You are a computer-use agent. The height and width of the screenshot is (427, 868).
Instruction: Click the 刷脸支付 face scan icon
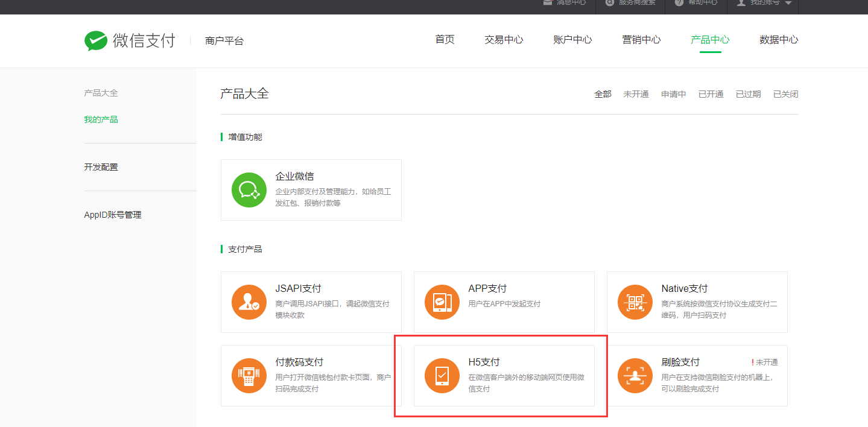coord(635,376)
